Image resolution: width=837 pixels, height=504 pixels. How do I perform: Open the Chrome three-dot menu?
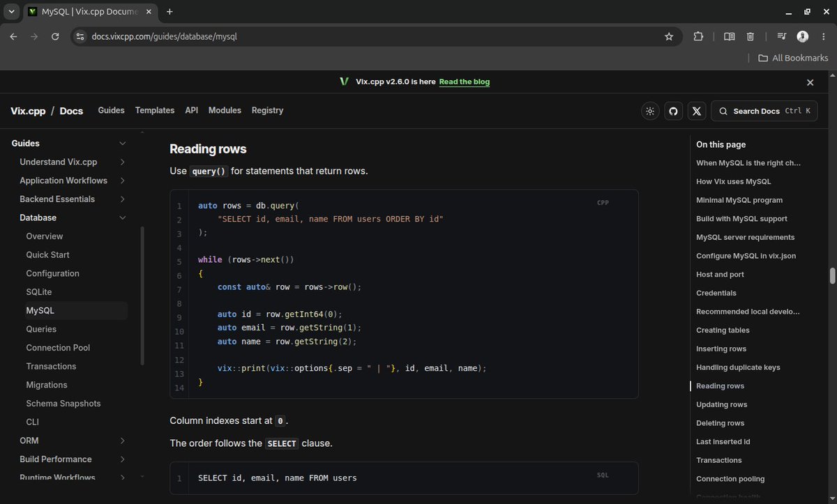pos(822,36)
